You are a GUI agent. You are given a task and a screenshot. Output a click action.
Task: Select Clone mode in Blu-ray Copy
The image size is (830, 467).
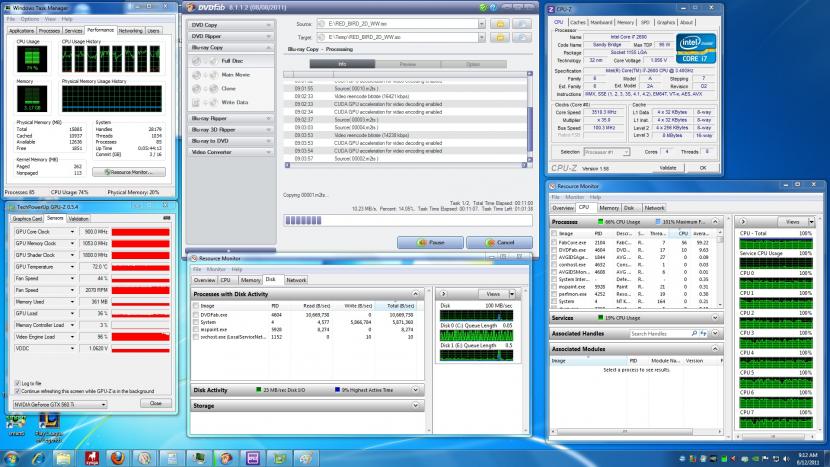point(231,88)
